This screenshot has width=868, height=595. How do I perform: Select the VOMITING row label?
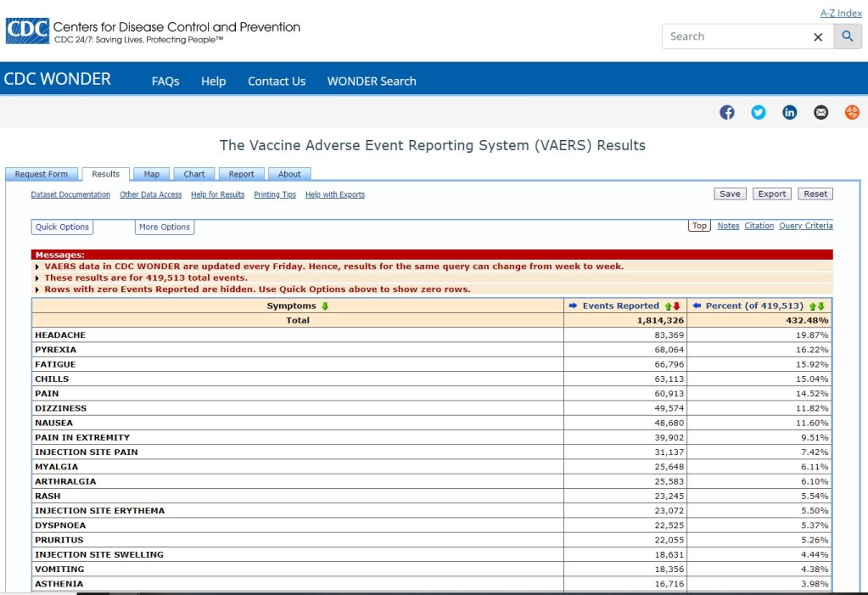[59, 569]
